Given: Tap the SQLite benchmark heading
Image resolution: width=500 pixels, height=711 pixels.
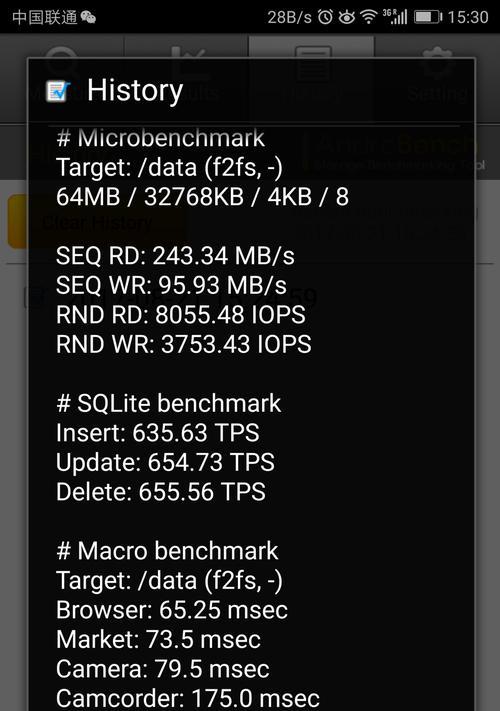Looking at the screenshot, I should 169,404.
